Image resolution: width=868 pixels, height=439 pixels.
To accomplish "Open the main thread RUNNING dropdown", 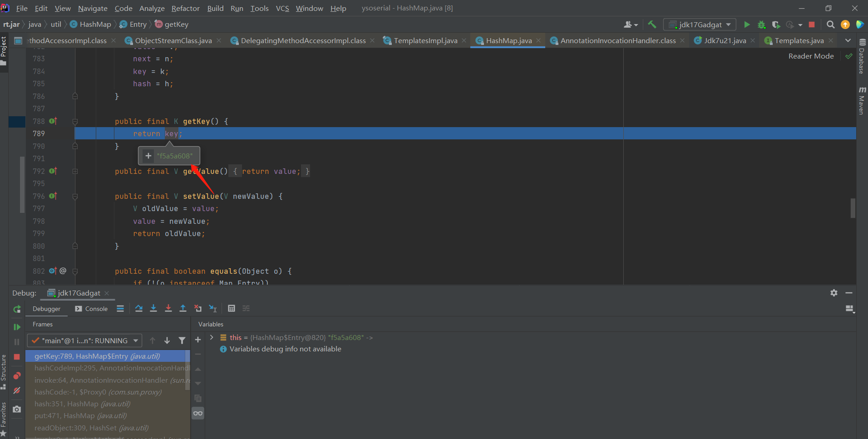I will point(84,340).
